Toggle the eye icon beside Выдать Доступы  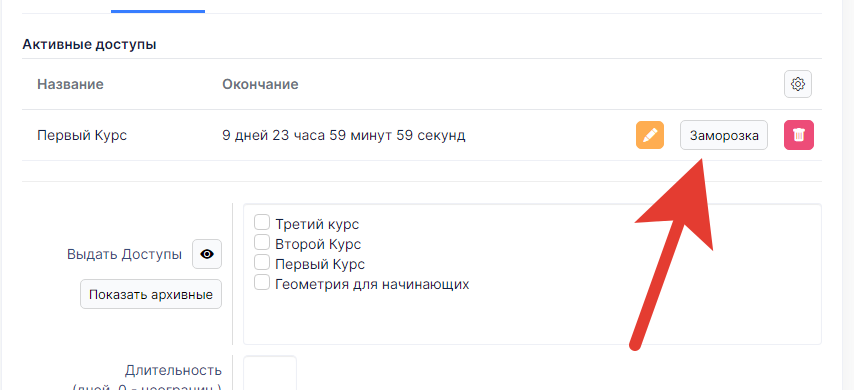tap(207, 254)
